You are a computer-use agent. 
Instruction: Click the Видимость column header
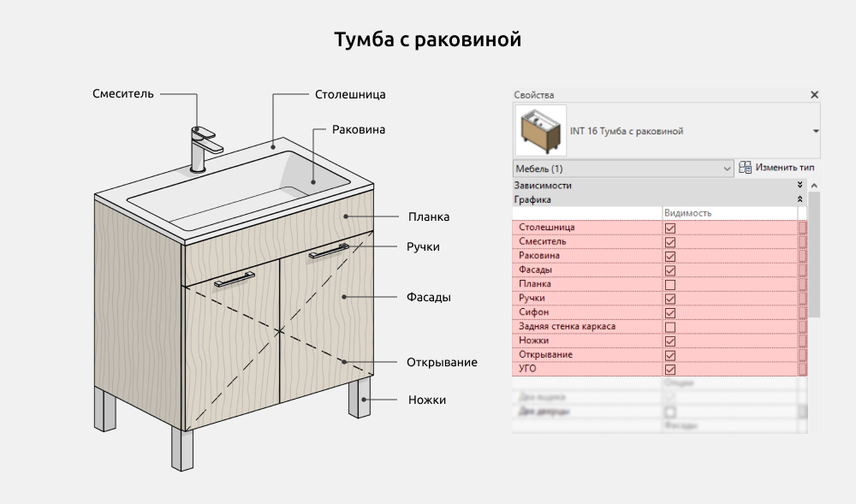(687, 213)
